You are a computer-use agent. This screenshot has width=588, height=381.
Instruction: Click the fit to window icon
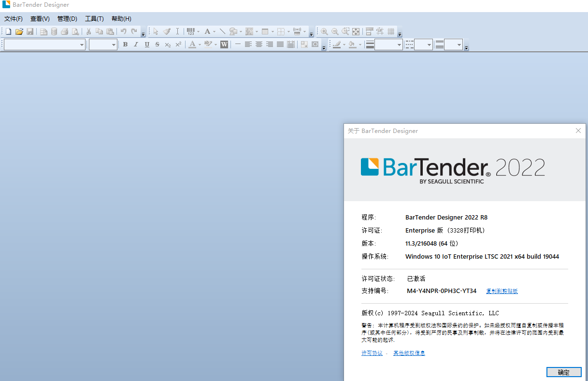coord(356,31)
